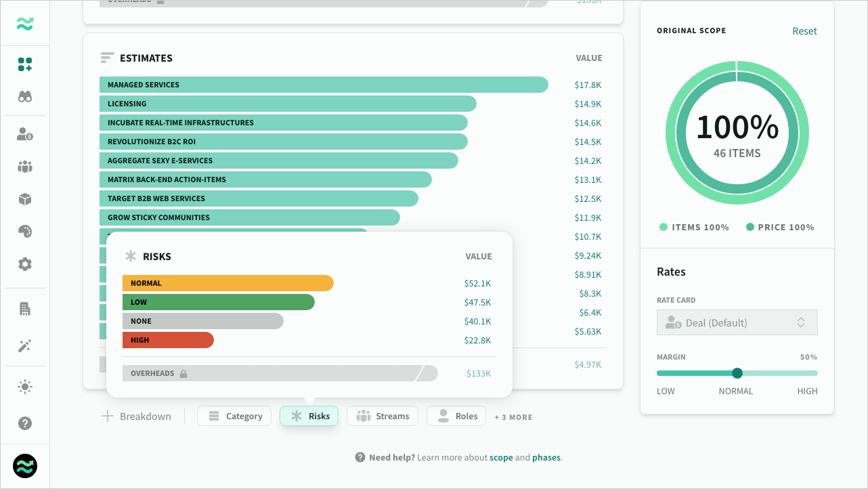The height and width of the screenshot is (489, 868).
Task: Toggle light mode sun icon
Action: pyautogui.click(x=25, y=387)
